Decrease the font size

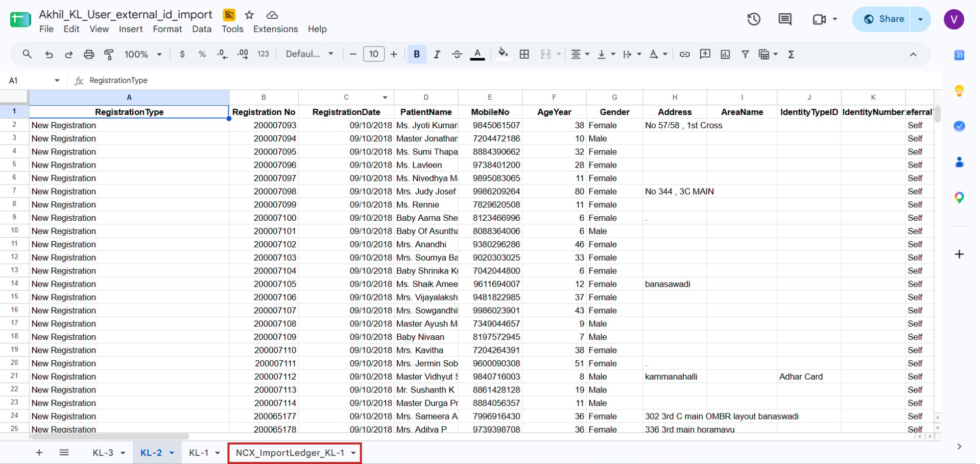coord(353,54)
